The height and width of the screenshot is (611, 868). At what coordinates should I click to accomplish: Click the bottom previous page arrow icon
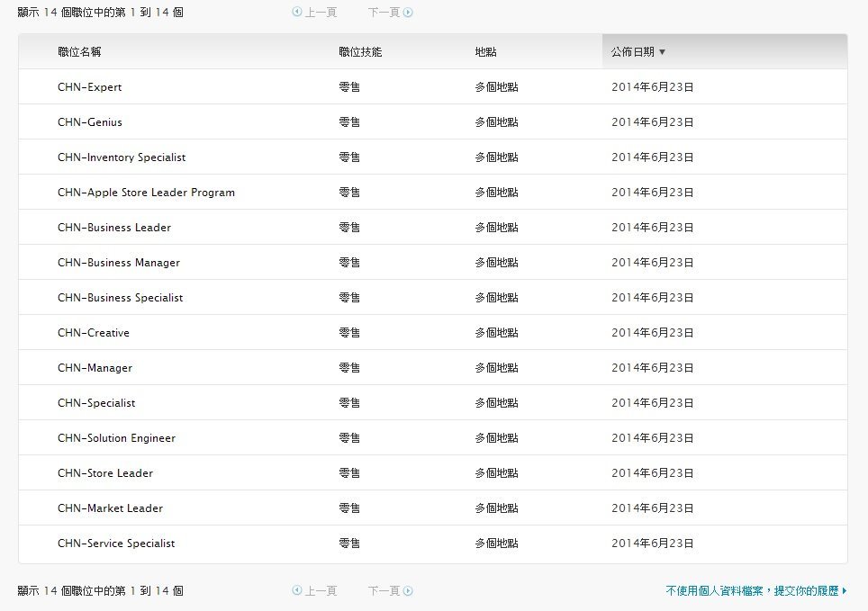[x=297, y=591]
